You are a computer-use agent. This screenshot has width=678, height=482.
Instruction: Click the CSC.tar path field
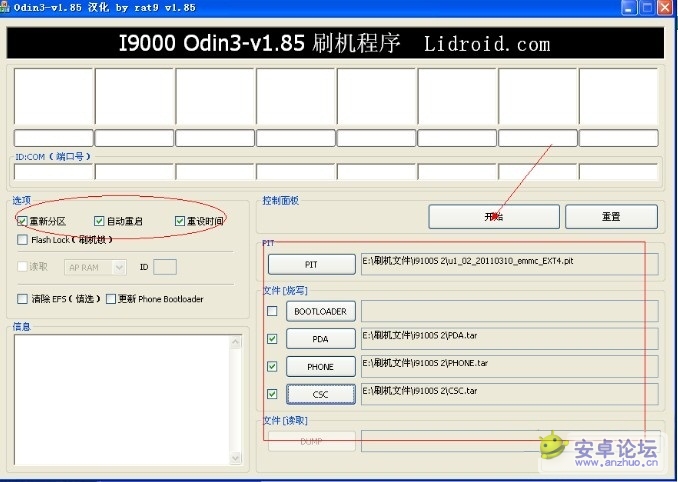pyautogui.click(x=510, y=394)
